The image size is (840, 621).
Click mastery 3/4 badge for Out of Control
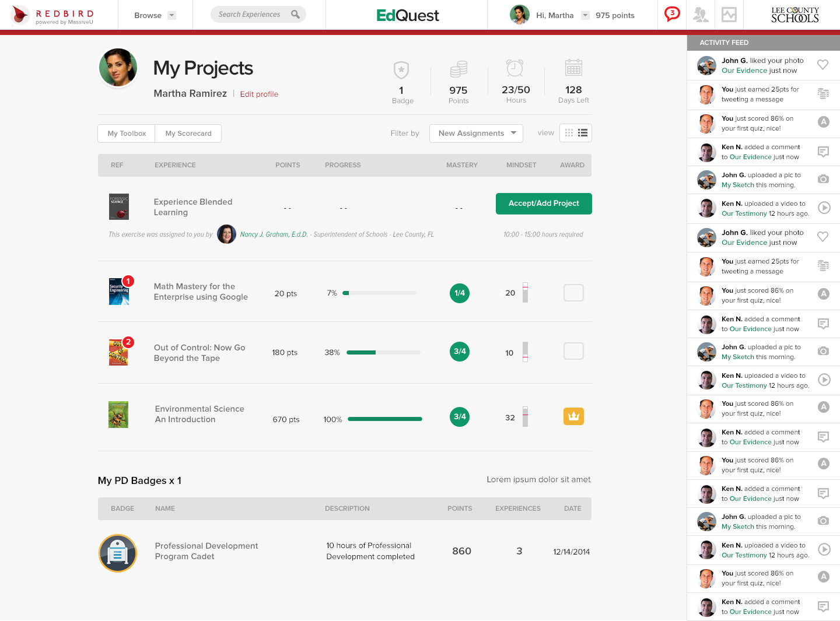pyautogui.click(x=460, y=352)
